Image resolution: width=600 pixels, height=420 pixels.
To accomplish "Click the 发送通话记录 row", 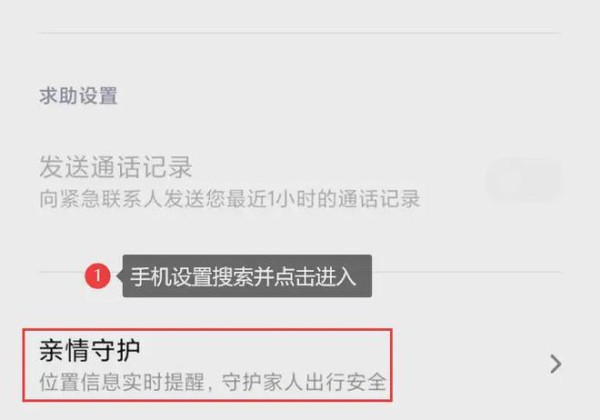I will 300,181.
